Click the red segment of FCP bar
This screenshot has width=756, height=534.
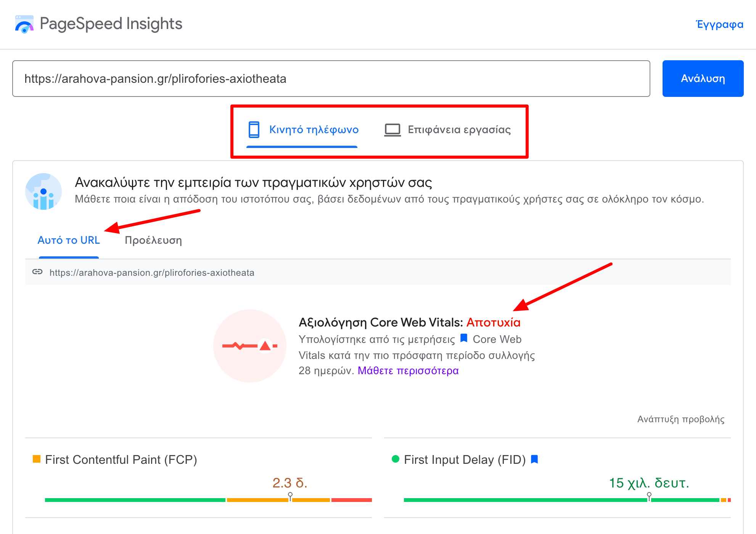[352, 500]
